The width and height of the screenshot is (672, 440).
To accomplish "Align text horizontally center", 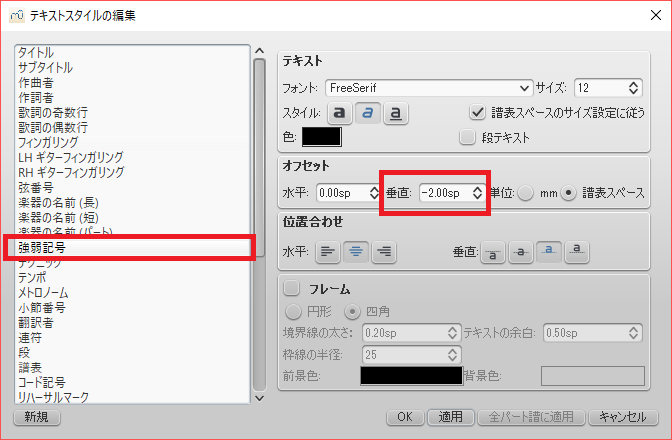I will pos(356,251).
